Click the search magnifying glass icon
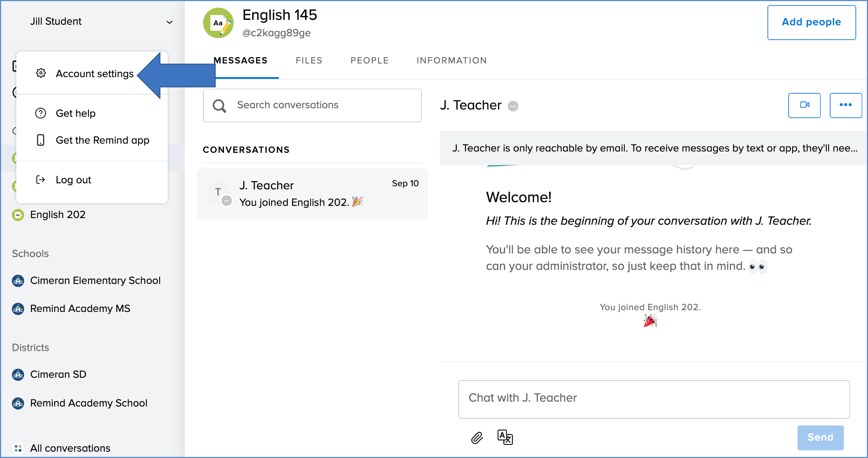This screenshot has height=458, width=868. [x=220, y=106]
